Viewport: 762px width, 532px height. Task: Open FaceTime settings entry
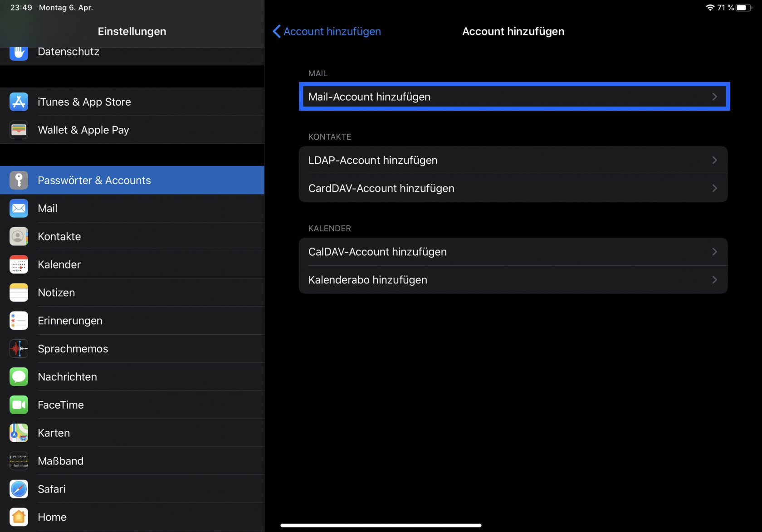[x=132, y=405]
